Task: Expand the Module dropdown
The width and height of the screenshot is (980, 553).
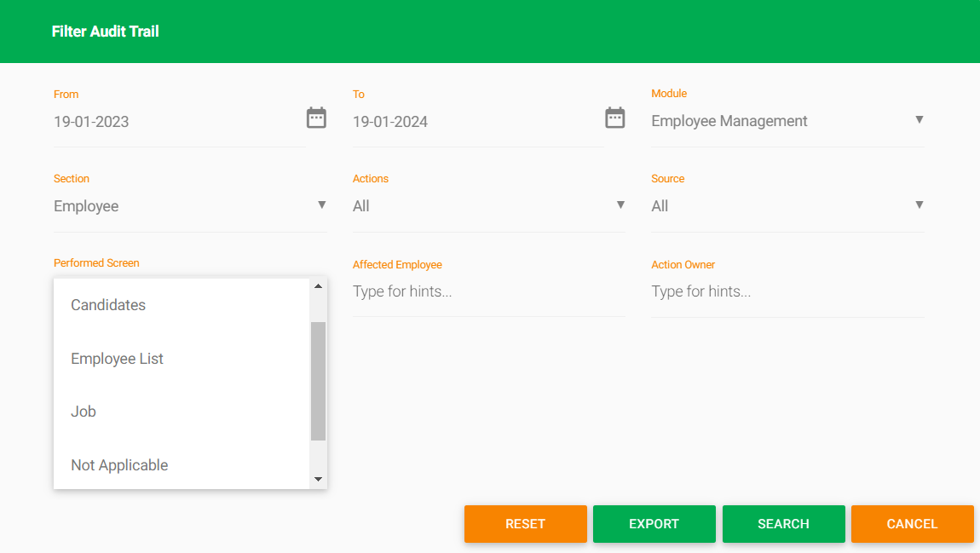Action: 787,121
